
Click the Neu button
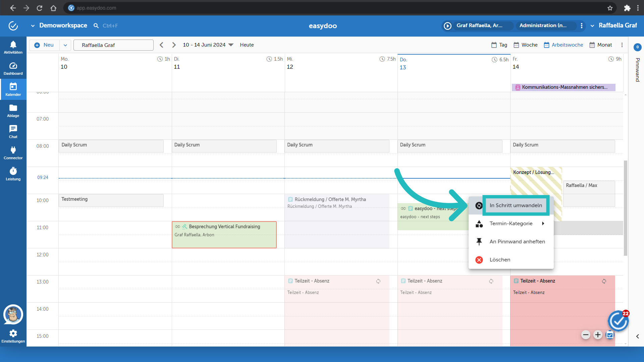pos(45,45)
